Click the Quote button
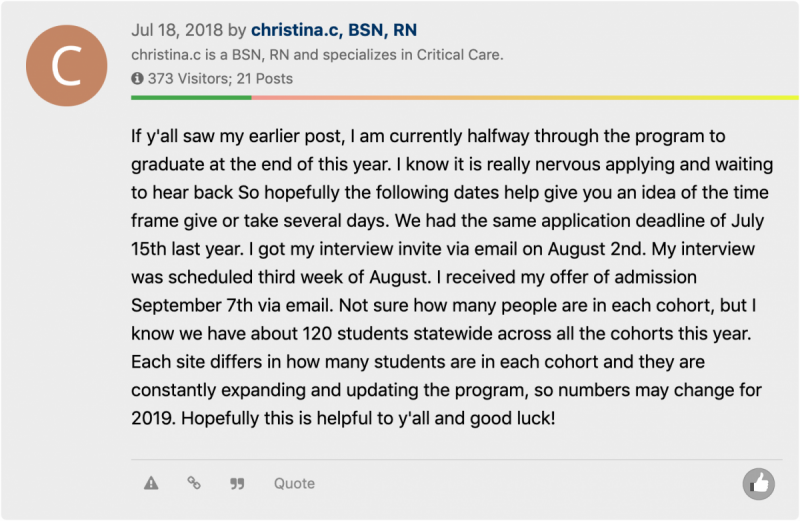 (x=294, y=483)
